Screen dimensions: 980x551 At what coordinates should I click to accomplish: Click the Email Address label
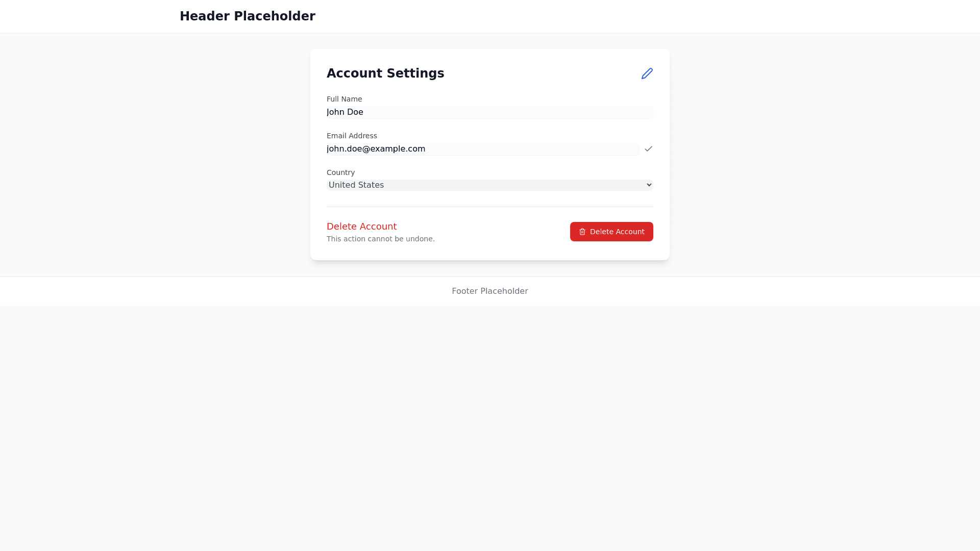tap(352, 136)
